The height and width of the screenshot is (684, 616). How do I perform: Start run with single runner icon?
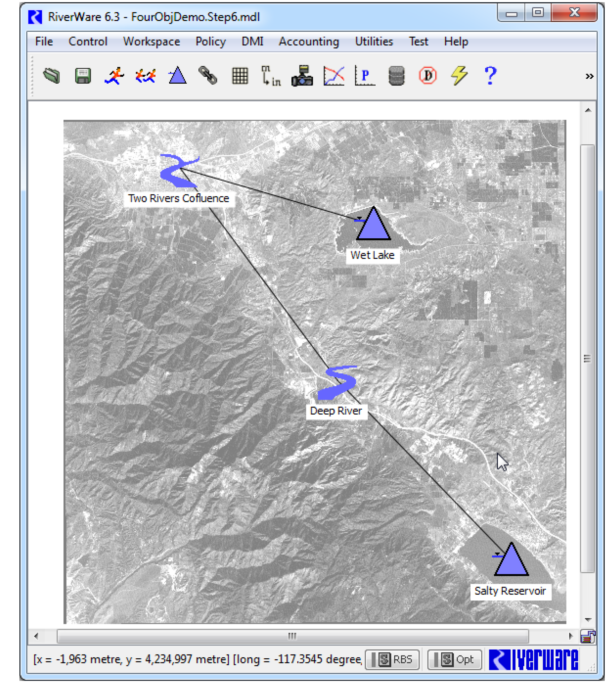(114, 75)
